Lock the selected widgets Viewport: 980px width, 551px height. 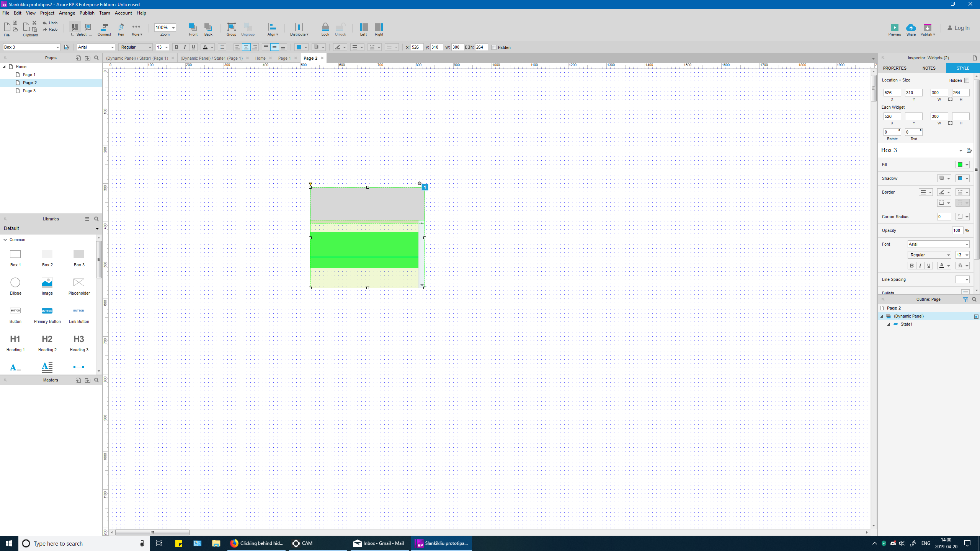click(x=325, y=28)
